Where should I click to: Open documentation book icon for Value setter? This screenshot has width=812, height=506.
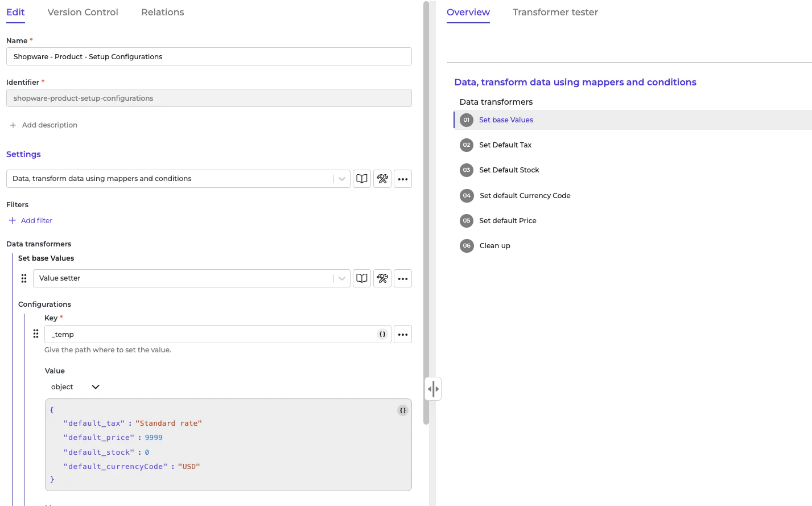[362, 278]
